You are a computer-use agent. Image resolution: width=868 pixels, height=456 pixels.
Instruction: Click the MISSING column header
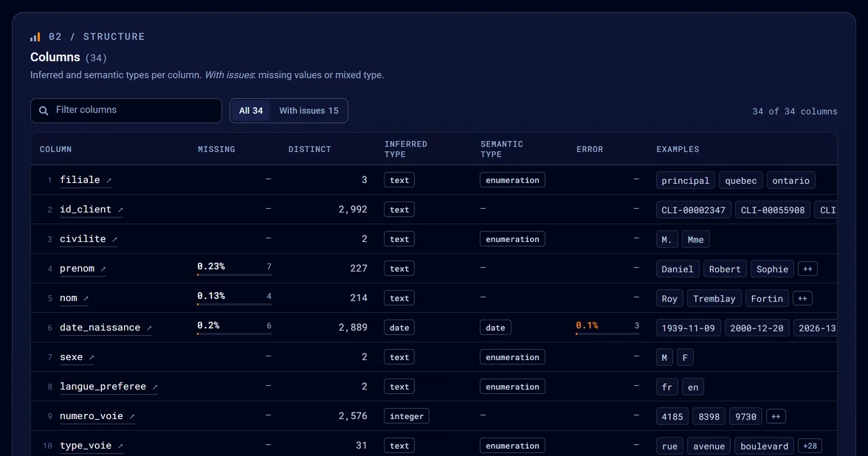(x=216, y=149)
